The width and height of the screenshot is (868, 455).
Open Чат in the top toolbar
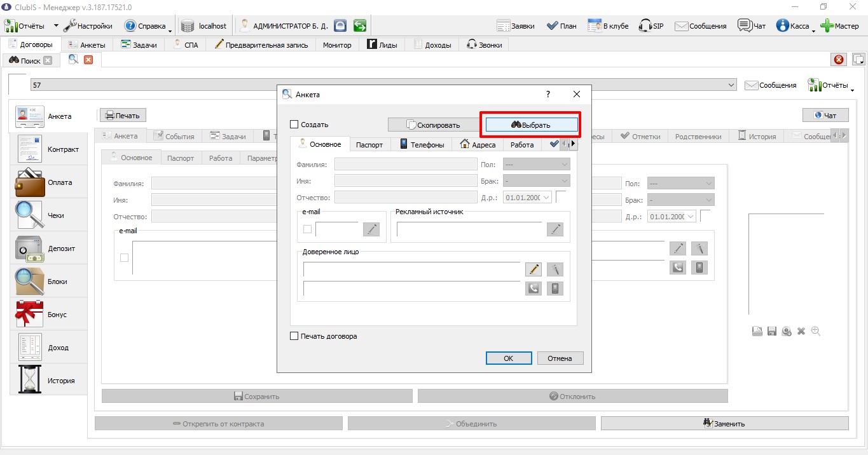click(x=752, y=26)
